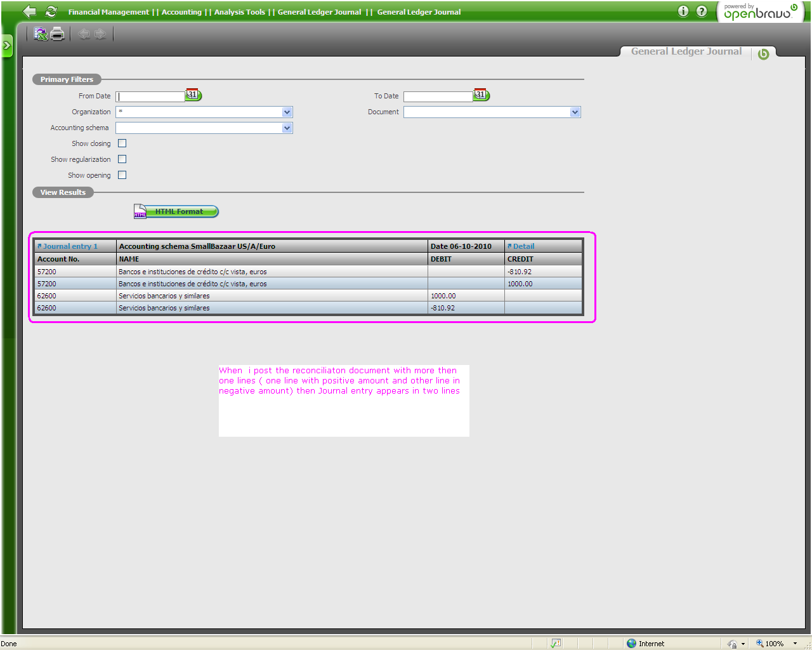
Task: Check the Show opening checkbox
Action: 122,175
